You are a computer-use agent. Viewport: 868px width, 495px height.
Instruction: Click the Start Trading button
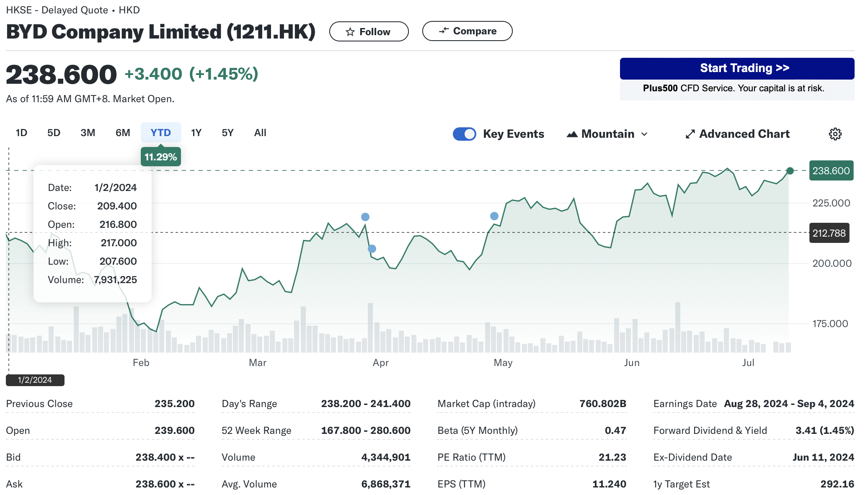tap(737, 68)
